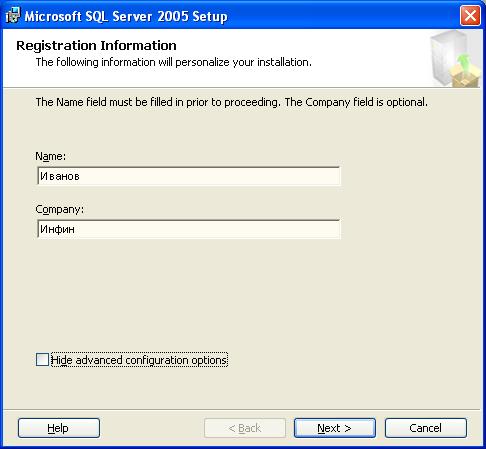Click the green arrow box graphic

466,72
